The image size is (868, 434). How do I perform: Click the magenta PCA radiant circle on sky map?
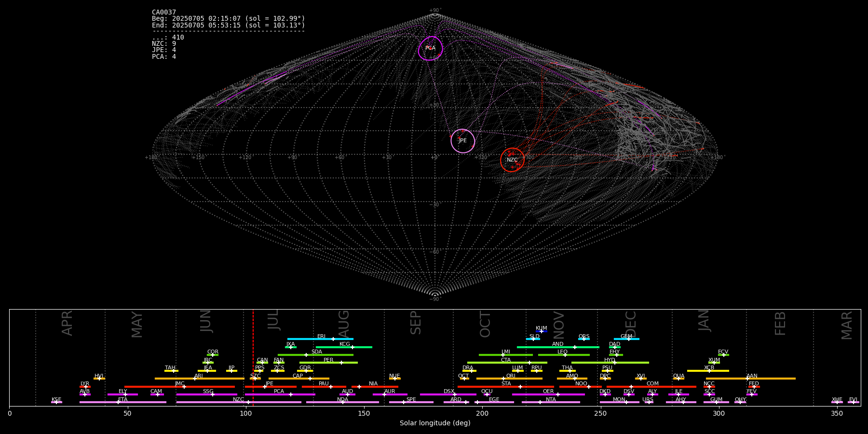pyautogui.click(x=431, y=48)
